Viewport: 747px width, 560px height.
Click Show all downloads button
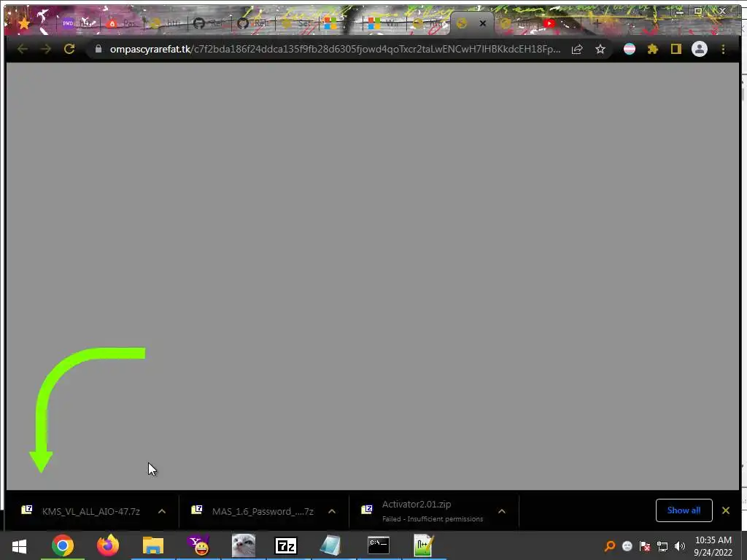tap(684, 510)
